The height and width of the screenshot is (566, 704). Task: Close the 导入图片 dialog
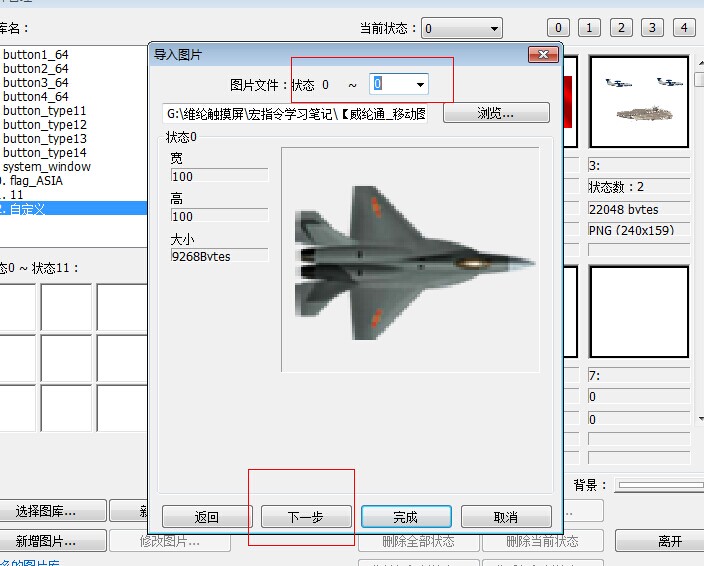543,55
